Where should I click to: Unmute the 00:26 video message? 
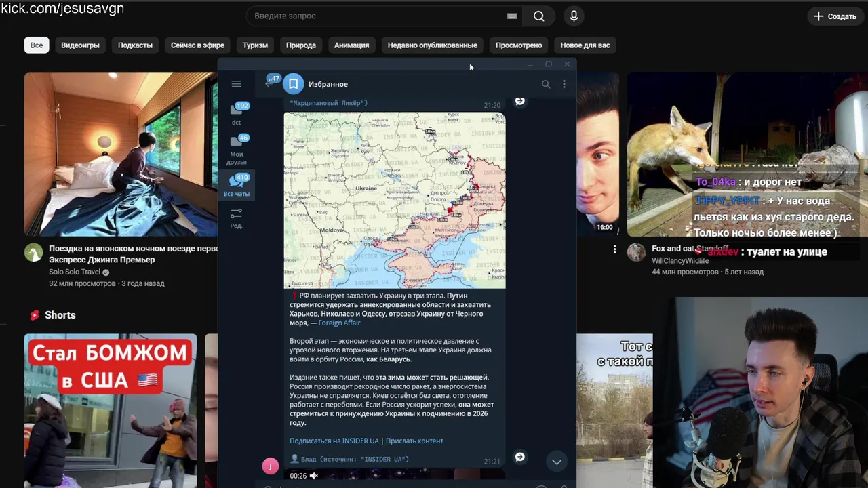tap(314, 476)
